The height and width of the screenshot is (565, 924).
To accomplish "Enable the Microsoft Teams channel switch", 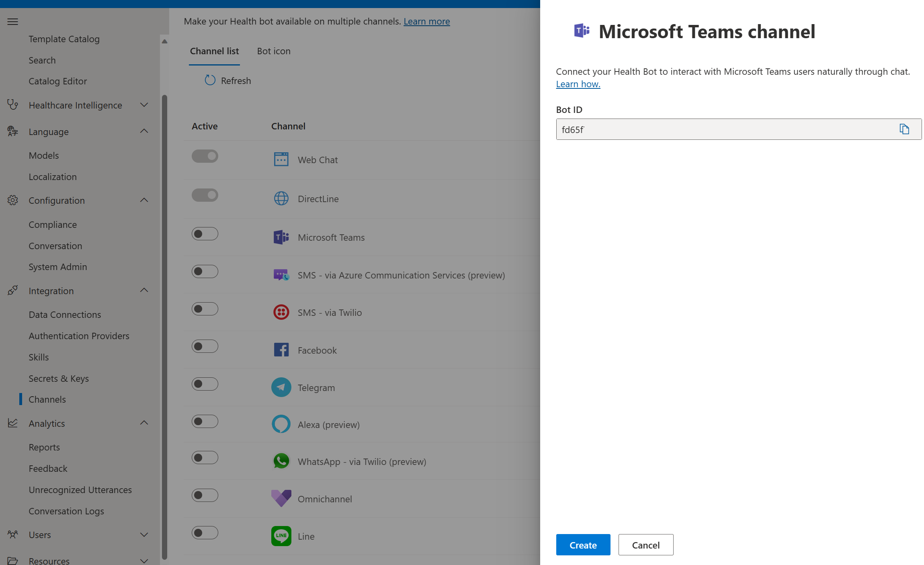I will [205, 233].
